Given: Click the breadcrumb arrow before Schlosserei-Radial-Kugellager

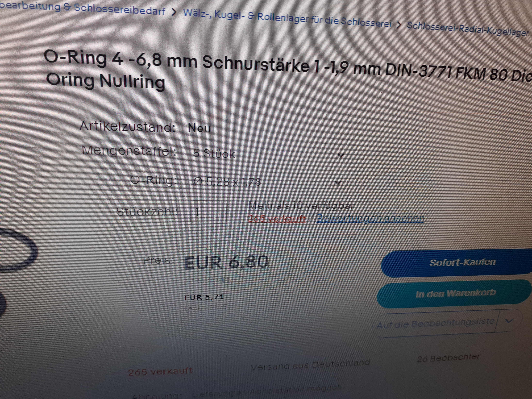Looking at the screenshot, I should point(399,25).
